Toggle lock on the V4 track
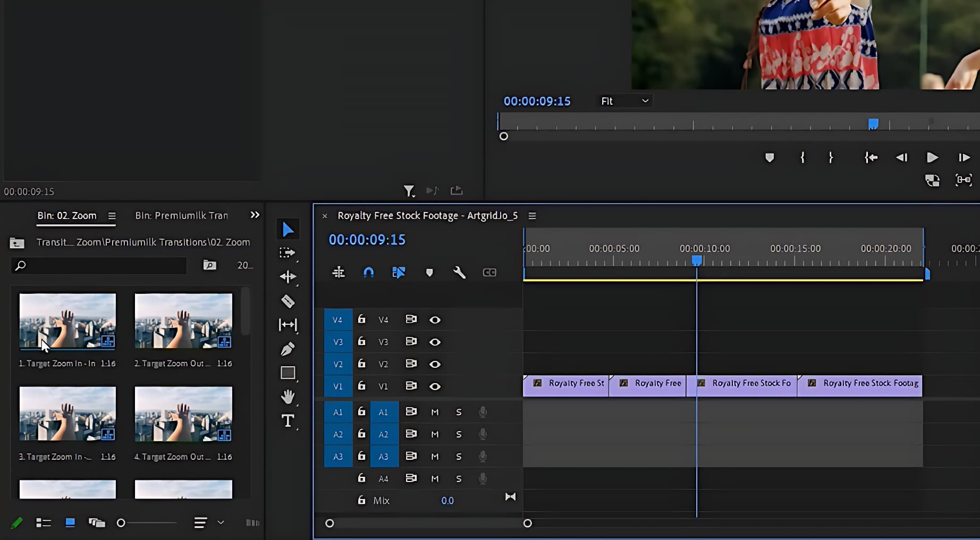 click(361, 319)
